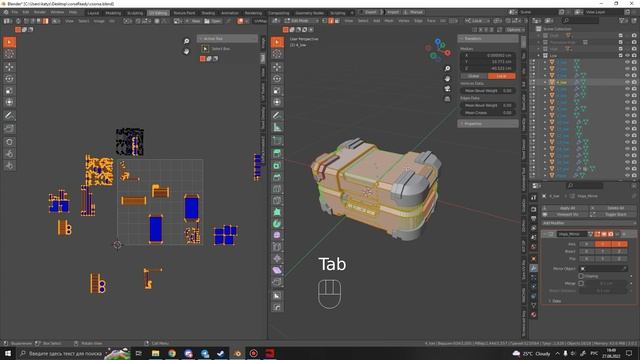Toggle the Merge checkbox in Mirror modifier
This screenshot has height=360, width=640.
tap(581, 283)
